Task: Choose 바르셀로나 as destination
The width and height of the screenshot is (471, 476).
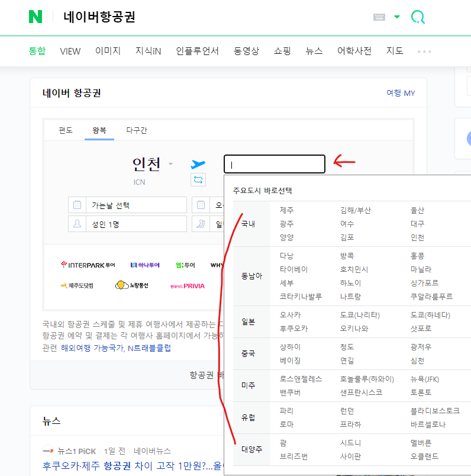Action: click(x=428, y=424)
